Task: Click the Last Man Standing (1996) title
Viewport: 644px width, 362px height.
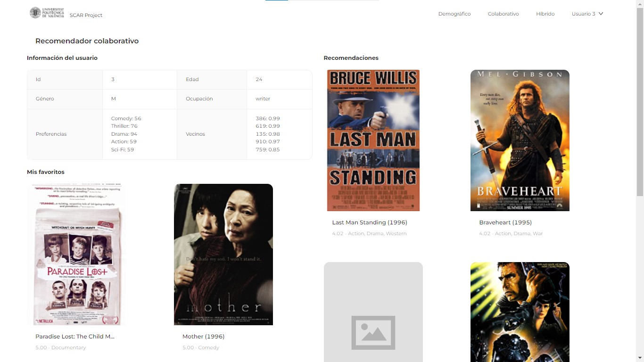Action: (x=370, y=222)
